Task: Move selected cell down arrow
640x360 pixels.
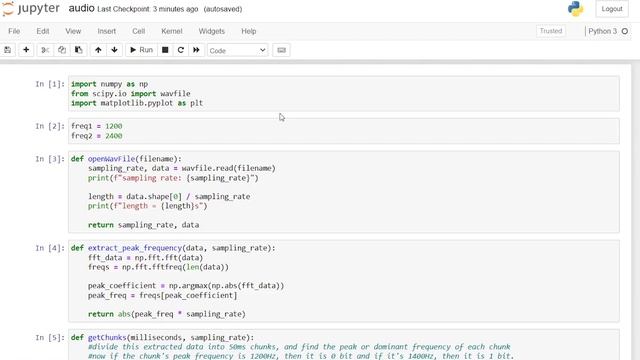Action: pyautogui.click(x=114, y=50)
